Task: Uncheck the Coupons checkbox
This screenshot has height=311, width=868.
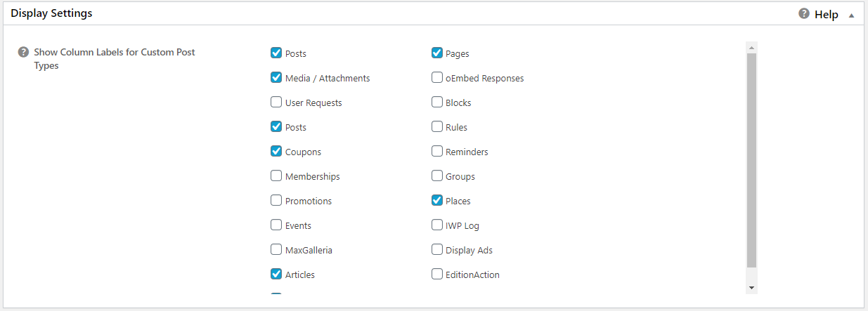Action: (276, 152)
